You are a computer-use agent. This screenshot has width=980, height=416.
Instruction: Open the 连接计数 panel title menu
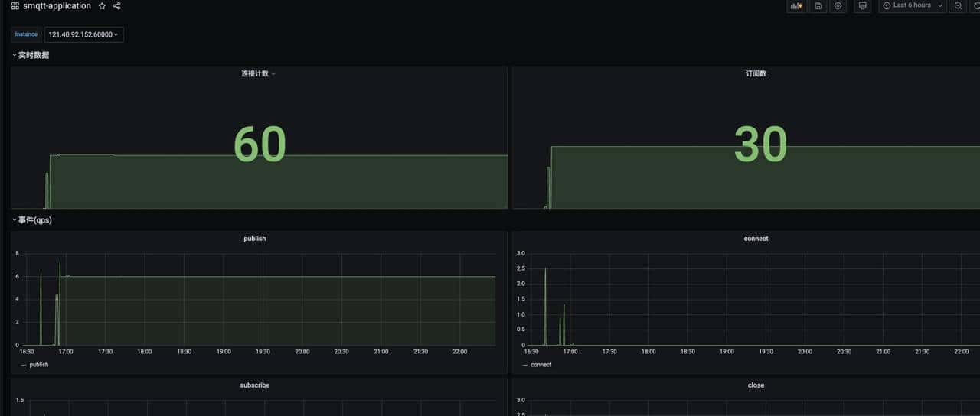(x=258, y=74)
